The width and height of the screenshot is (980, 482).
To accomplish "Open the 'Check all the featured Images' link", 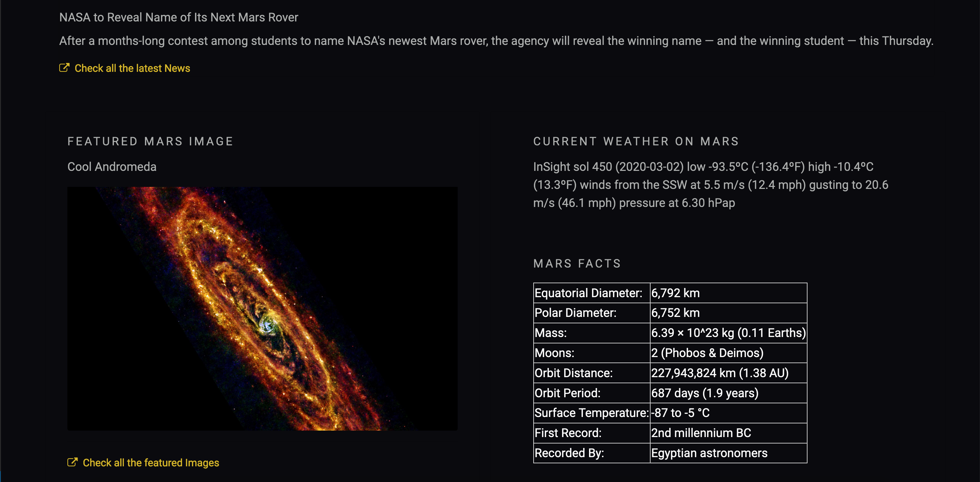I will pos(151,463).
